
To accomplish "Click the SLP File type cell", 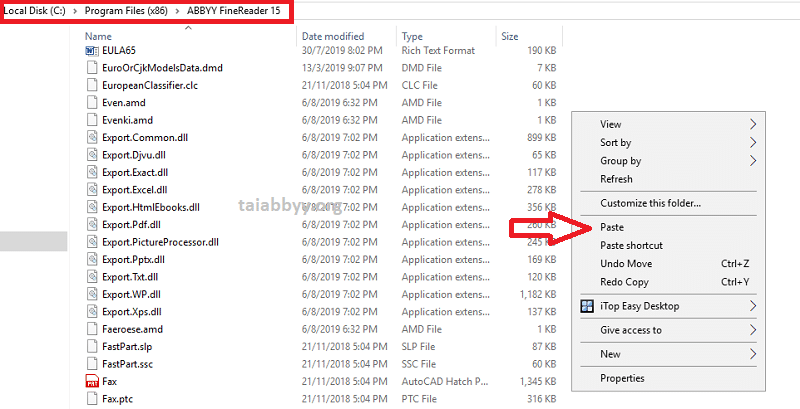I will pos(418,346).
